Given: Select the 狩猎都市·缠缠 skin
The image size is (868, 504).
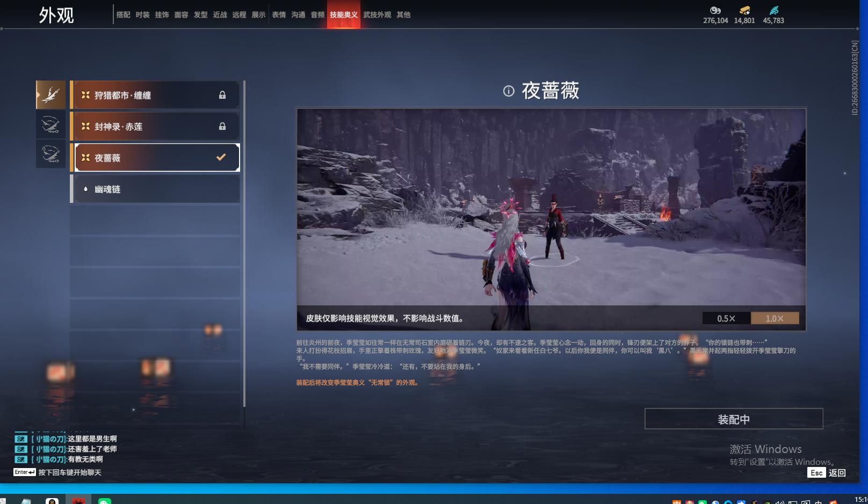Looking at the screenshot, I should click(155, 95).
